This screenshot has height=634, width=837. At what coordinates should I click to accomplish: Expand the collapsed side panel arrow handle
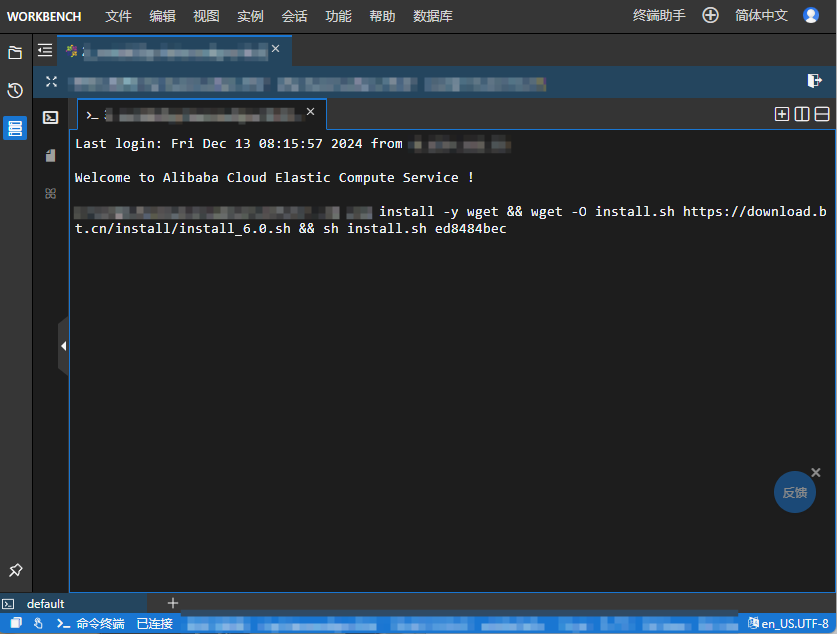point(63,346)
